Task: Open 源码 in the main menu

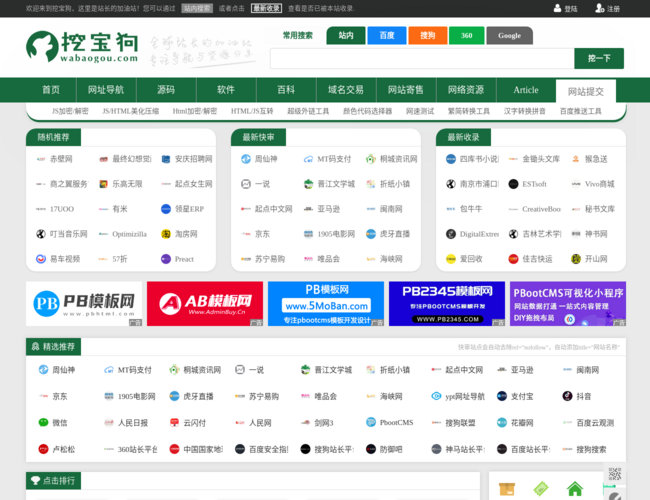Action: pyautogui.click(x=166, y=90)
